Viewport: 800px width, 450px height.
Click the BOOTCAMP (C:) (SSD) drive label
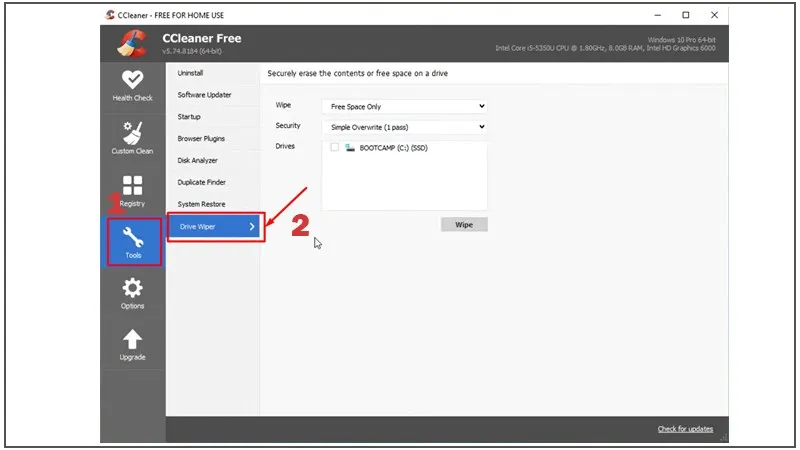click(x=393, y=148)
